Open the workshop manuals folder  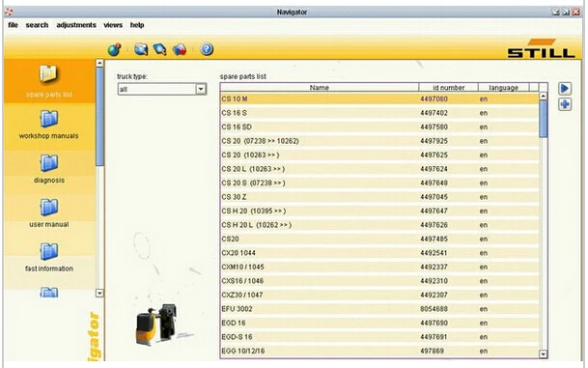[48, 126]
